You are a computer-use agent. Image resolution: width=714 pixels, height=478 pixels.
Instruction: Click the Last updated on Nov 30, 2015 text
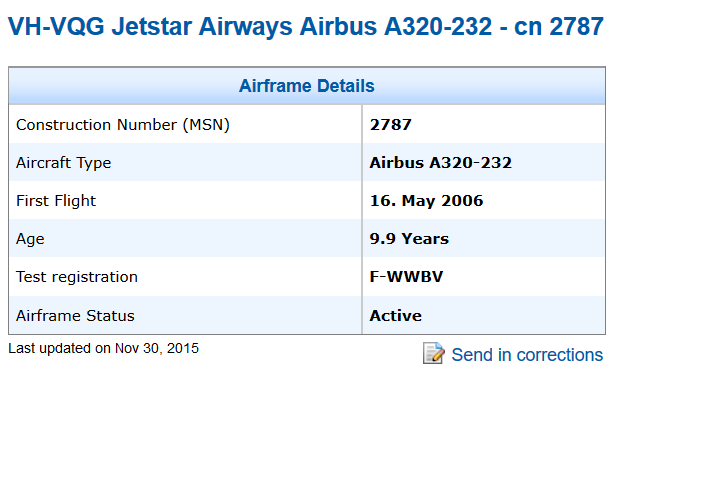[103, 348]
